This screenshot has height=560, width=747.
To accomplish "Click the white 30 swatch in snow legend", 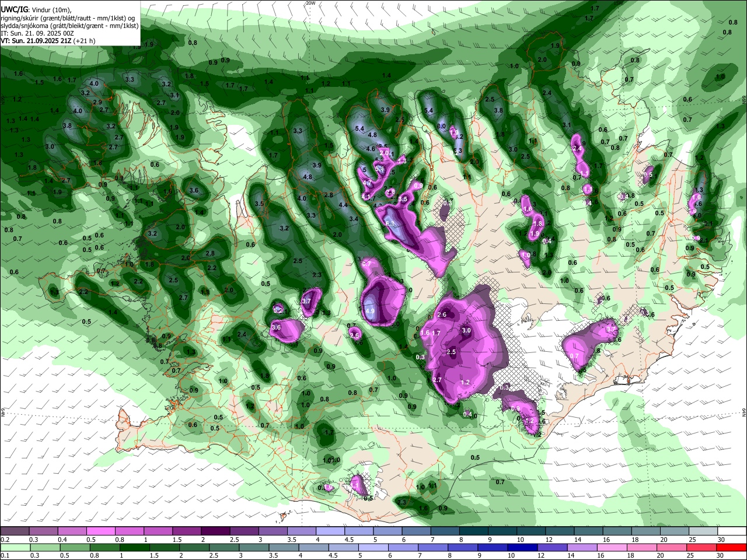I will (x=732, y=531).
